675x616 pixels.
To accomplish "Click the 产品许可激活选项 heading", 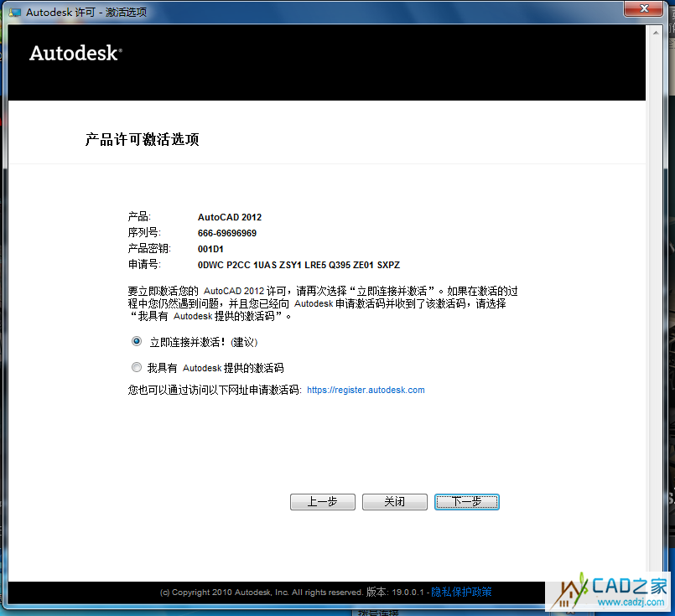I will 142,140.
